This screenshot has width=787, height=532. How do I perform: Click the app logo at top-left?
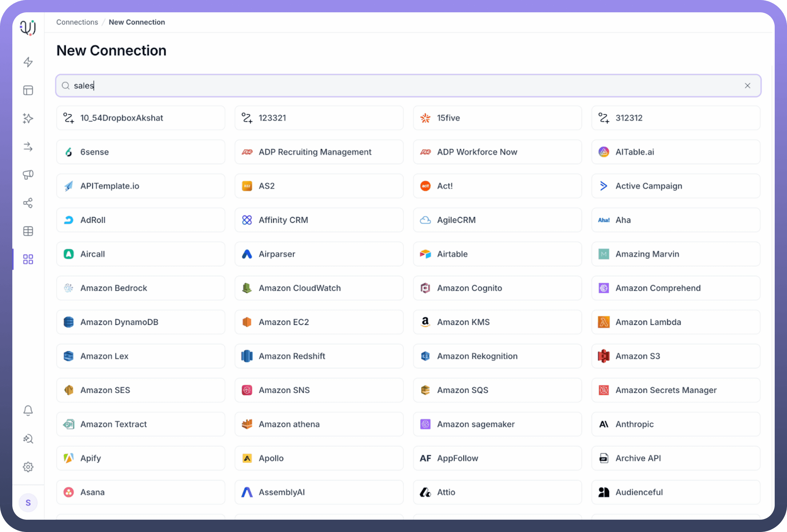(x=28, y=27)
